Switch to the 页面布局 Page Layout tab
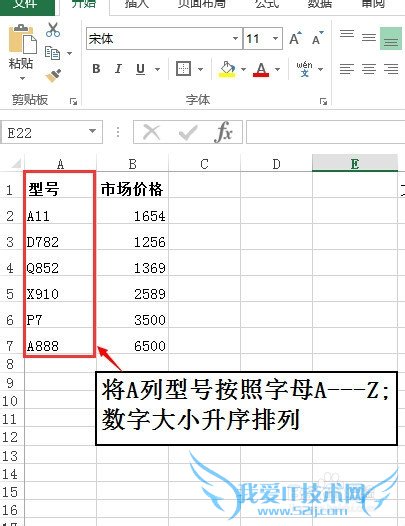Screen dimensions: 405x526 point(201,5)
